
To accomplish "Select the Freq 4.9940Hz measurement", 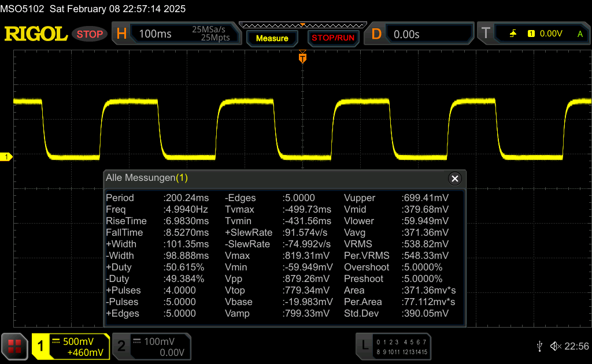I will point(157,209).
